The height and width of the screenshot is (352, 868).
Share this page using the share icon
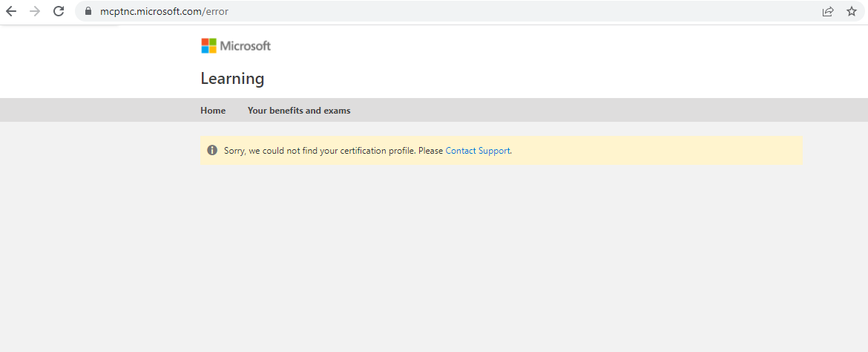[x=828, y=11]
